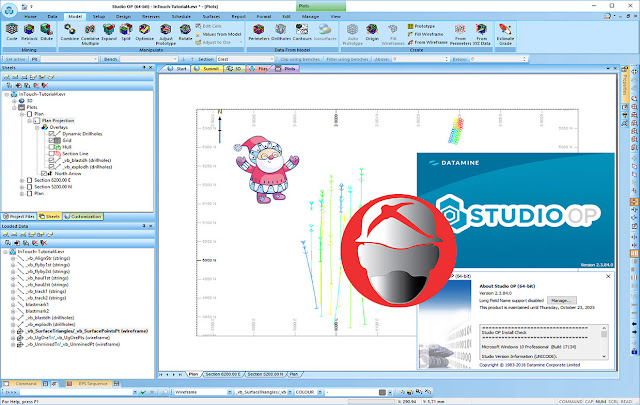Click the colour swatch in bottom toolbar
640x405 pixels.
coord(382,392)
